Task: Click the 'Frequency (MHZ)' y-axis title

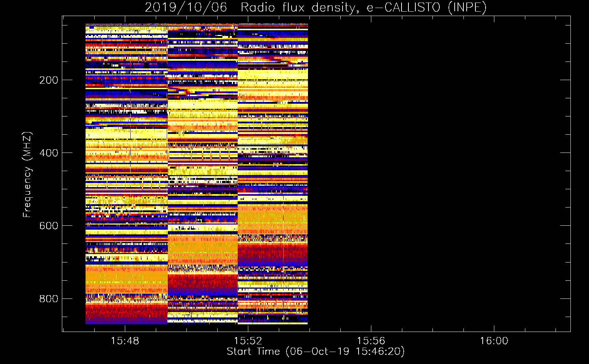Action: (27, 174)
